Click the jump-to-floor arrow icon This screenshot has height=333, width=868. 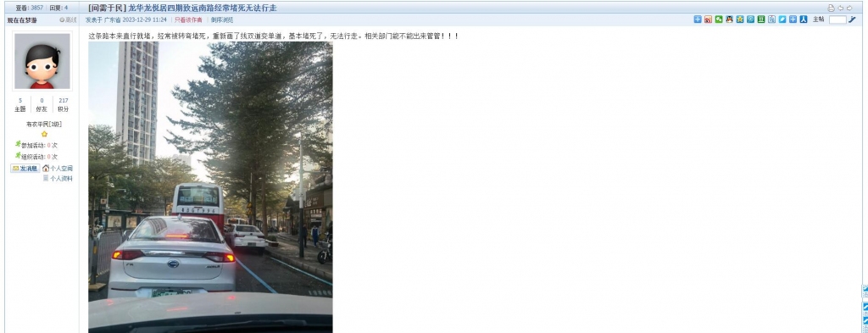(x=853, y=19)
